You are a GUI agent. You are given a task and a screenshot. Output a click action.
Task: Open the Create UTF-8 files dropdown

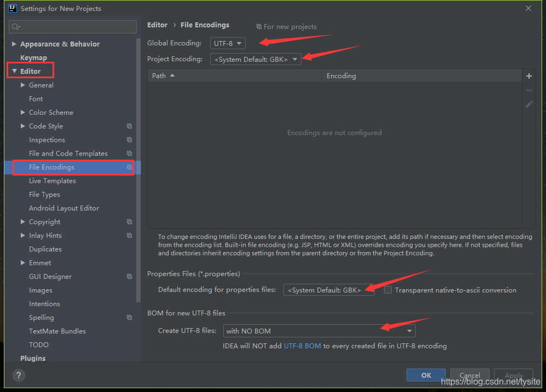click(319, 331)
